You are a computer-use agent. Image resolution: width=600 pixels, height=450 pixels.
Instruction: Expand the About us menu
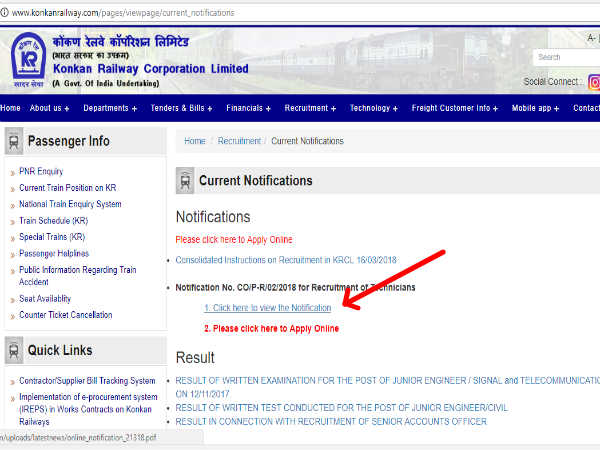[49, 108]
